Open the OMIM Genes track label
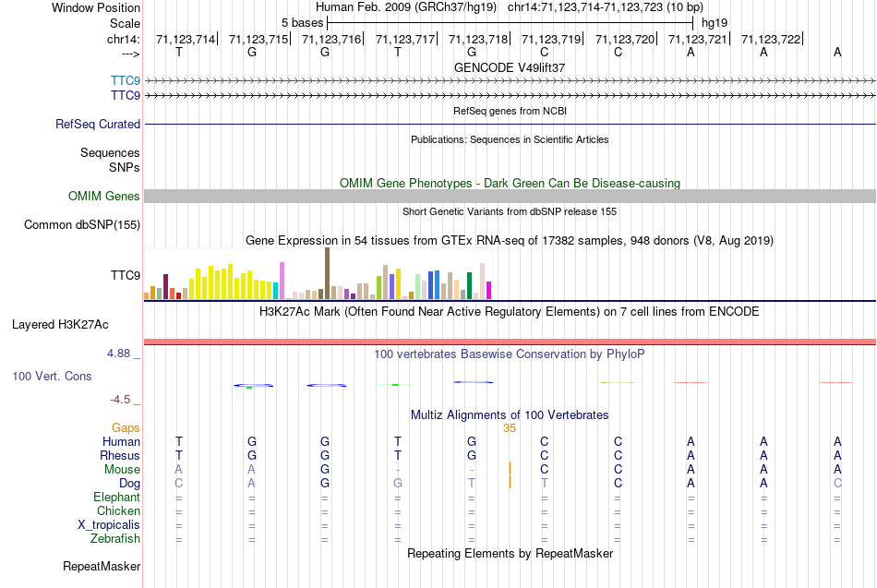This screenshot has height=588, width=877. [x=104, y=197]
